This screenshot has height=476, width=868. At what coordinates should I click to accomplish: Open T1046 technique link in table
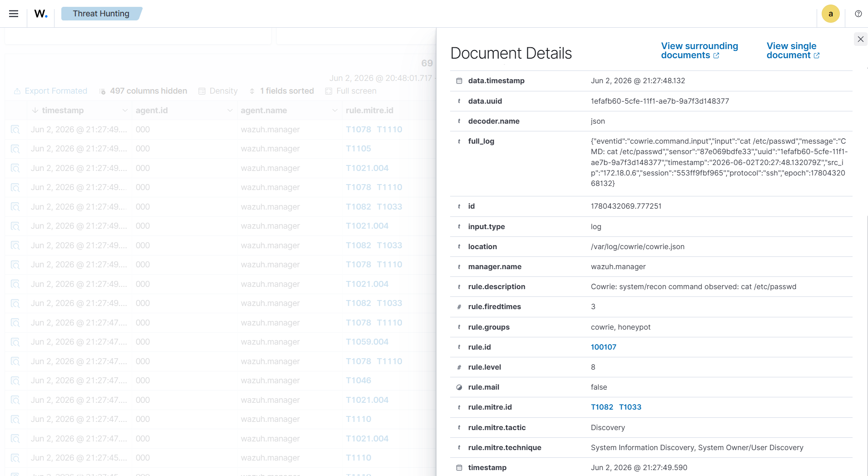[358, 381]
